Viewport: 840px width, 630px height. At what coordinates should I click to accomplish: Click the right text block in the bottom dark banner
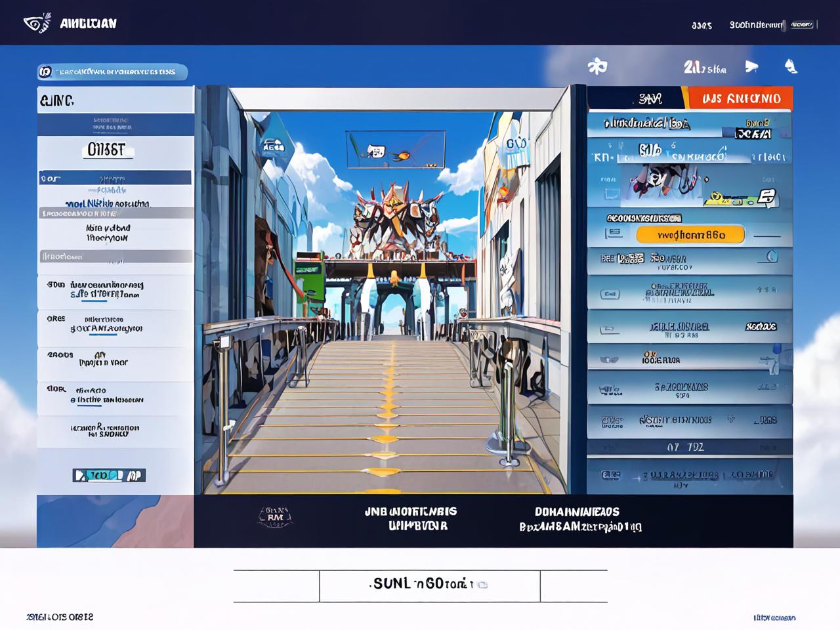point(580,518)
